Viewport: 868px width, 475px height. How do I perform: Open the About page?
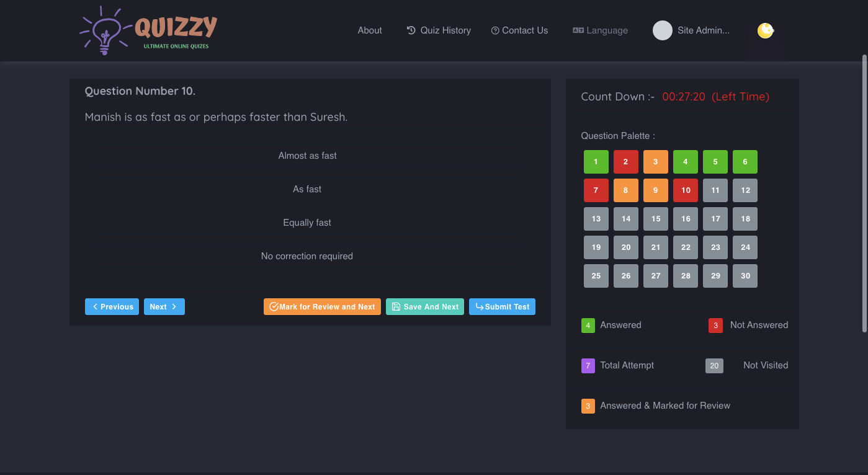click(370, 30)
